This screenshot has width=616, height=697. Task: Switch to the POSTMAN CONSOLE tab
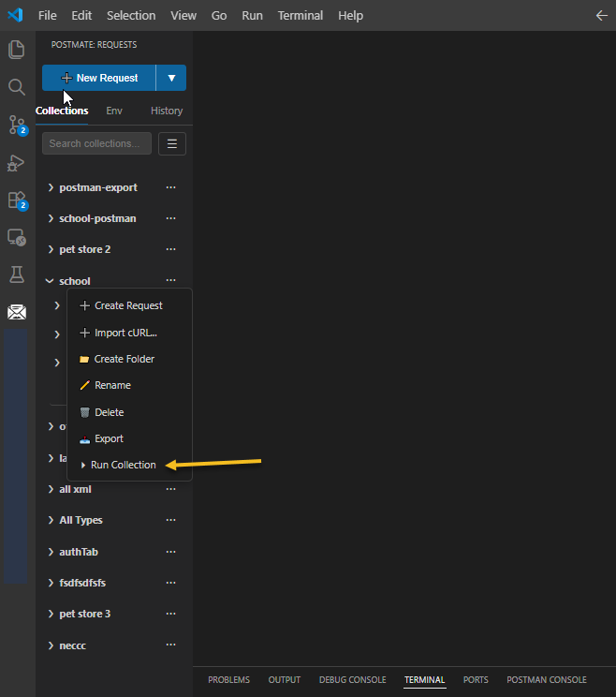pos(547,679)
